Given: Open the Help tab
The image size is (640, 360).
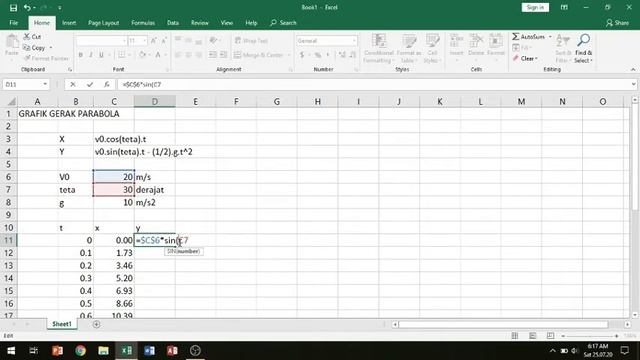Looking at the screenshot, I should 251,23.
